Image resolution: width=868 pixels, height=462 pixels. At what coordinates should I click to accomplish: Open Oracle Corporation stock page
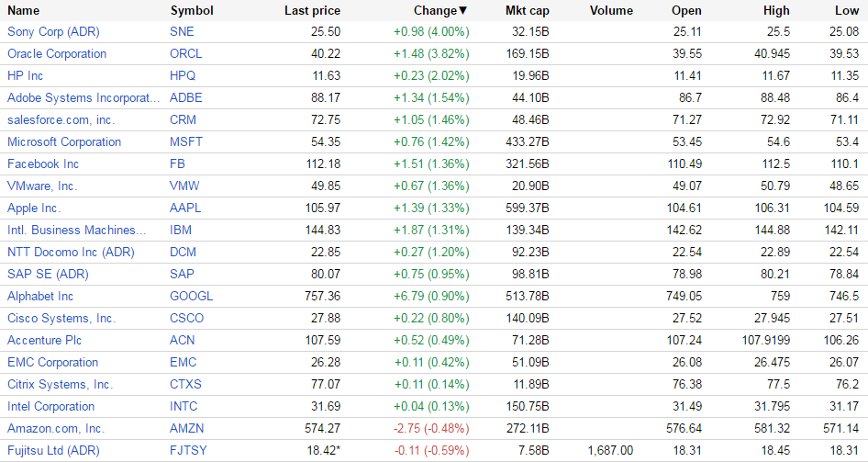(57, 53)
